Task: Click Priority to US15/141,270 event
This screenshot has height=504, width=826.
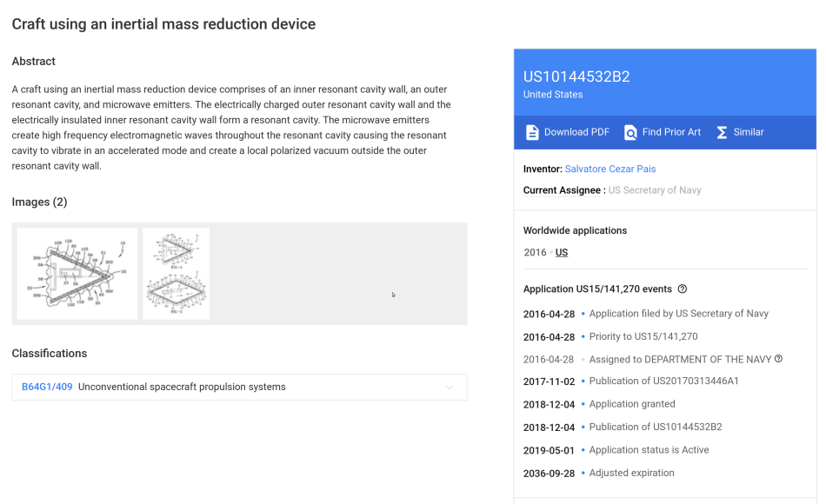Action: point(643,336)
